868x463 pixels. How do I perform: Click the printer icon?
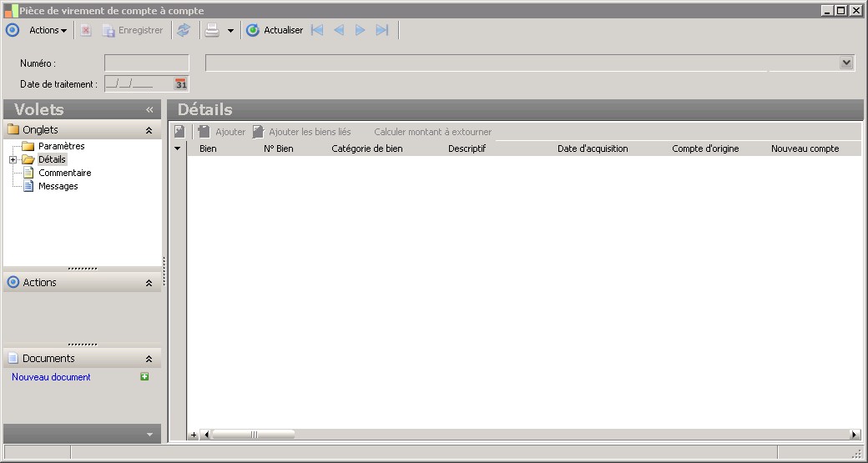point(212,30)
